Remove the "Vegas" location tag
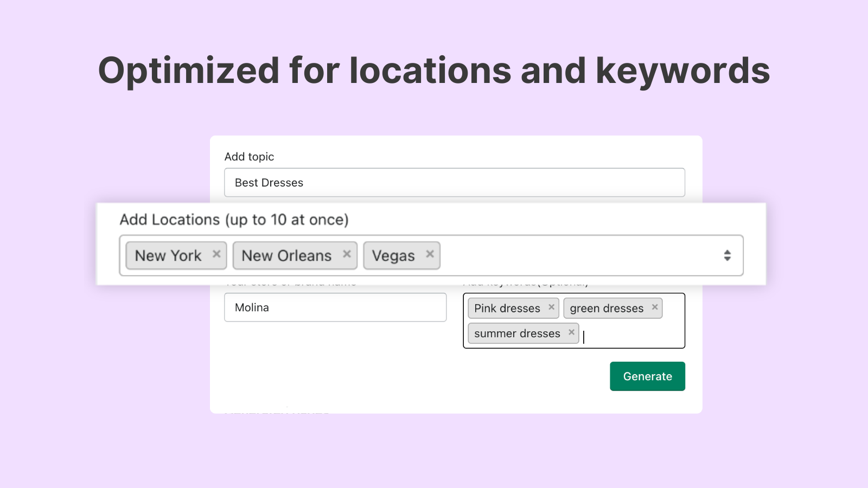This screenshot has height=488, width=868. click(430, 254)
